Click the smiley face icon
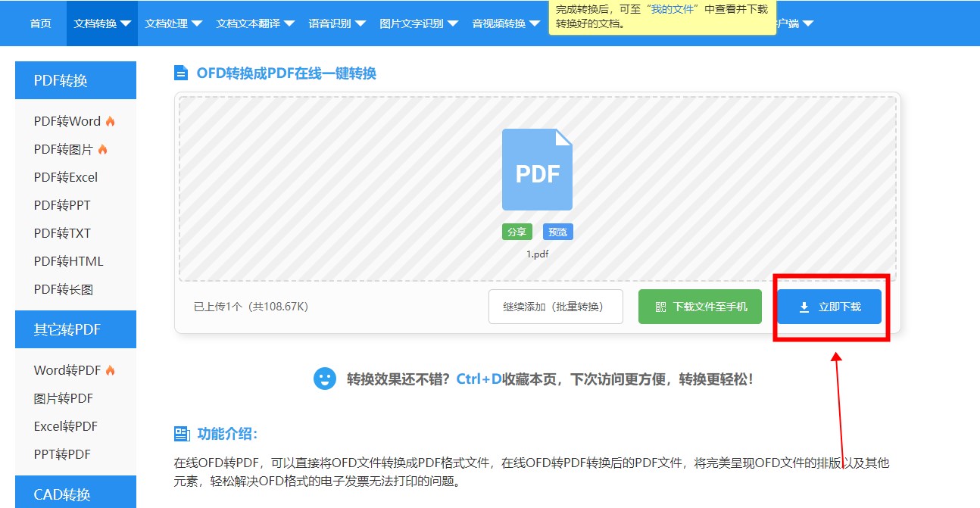This screenshot has width=980, height=508. point(324,379)
